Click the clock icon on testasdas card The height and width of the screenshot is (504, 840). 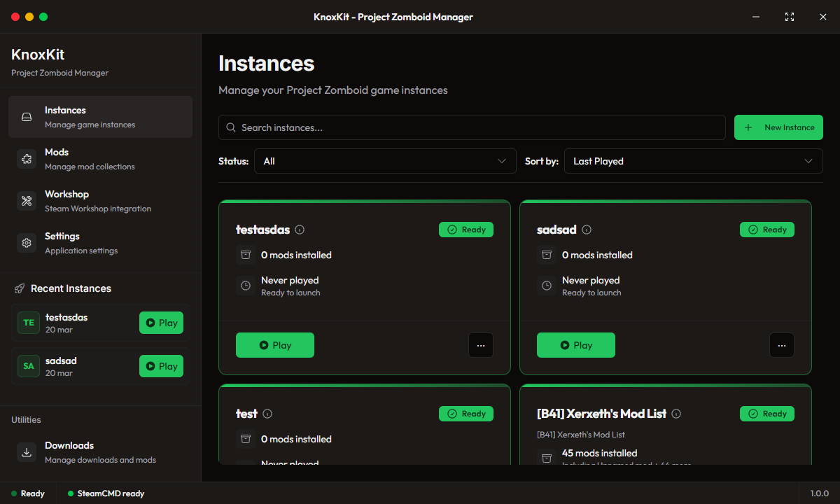coord(246,286)
